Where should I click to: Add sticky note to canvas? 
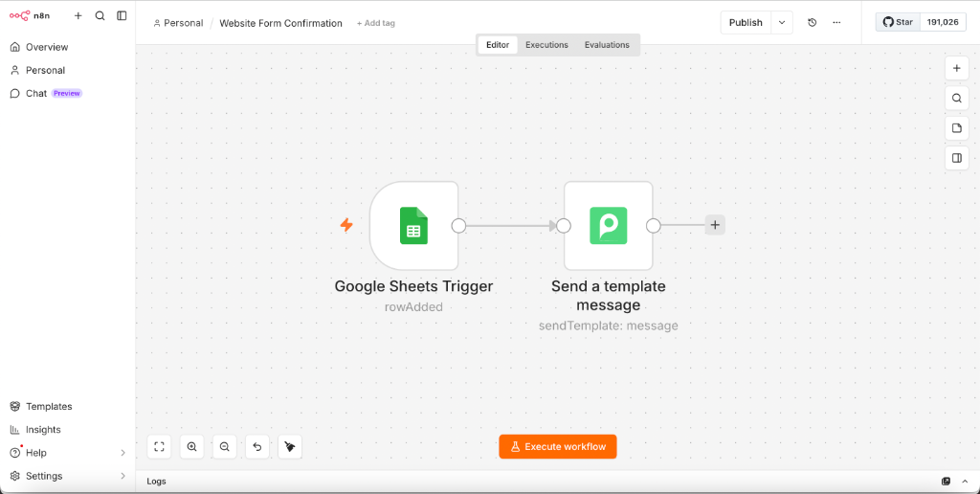[956, 128]
